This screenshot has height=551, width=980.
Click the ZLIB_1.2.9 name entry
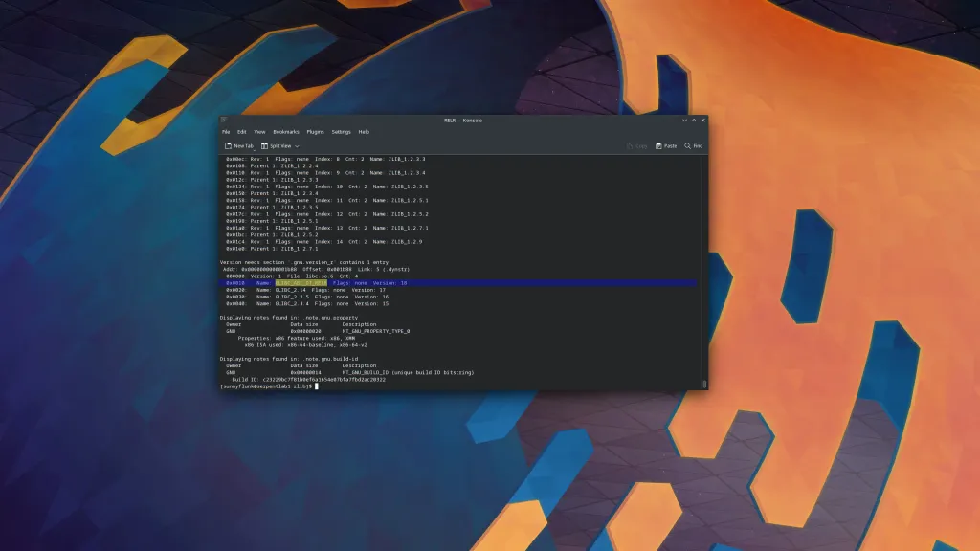point(407,242)
